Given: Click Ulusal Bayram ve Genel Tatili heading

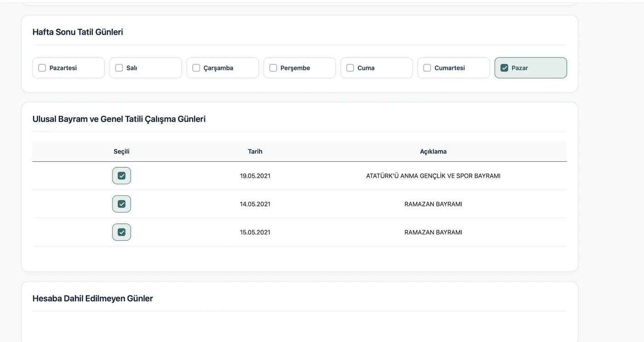Looking at the screenshot, I should click(x=119, y=119).
